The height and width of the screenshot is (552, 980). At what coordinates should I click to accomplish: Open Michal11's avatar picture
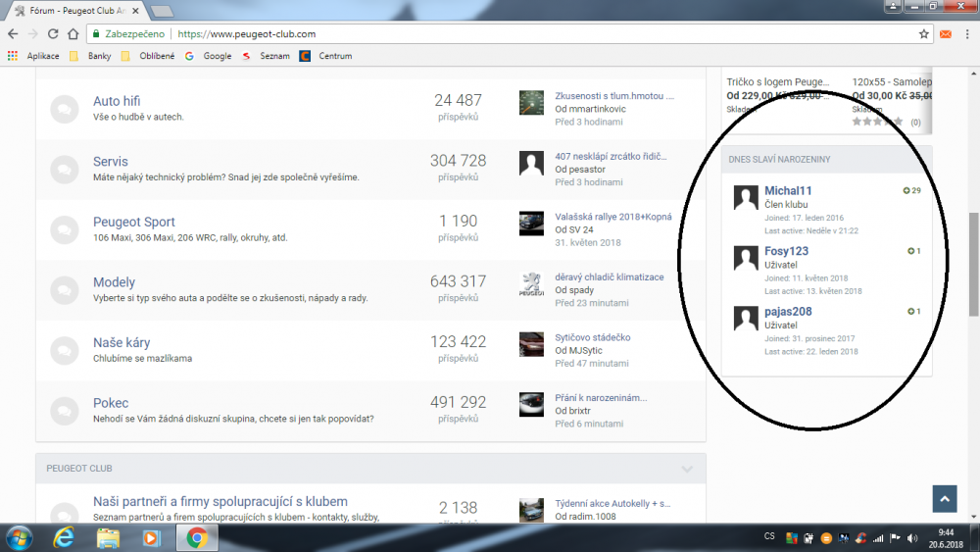pos(746,197)
